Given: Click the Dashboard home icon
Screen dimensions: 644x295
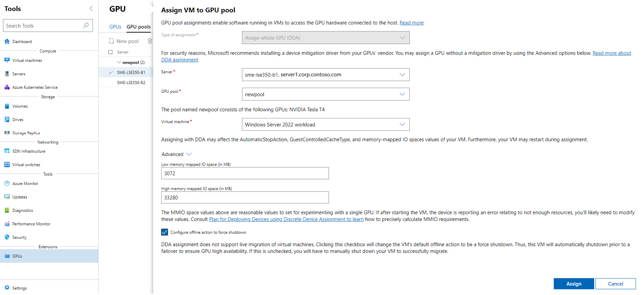Looking at the screenshot, I should coord(7,41).
